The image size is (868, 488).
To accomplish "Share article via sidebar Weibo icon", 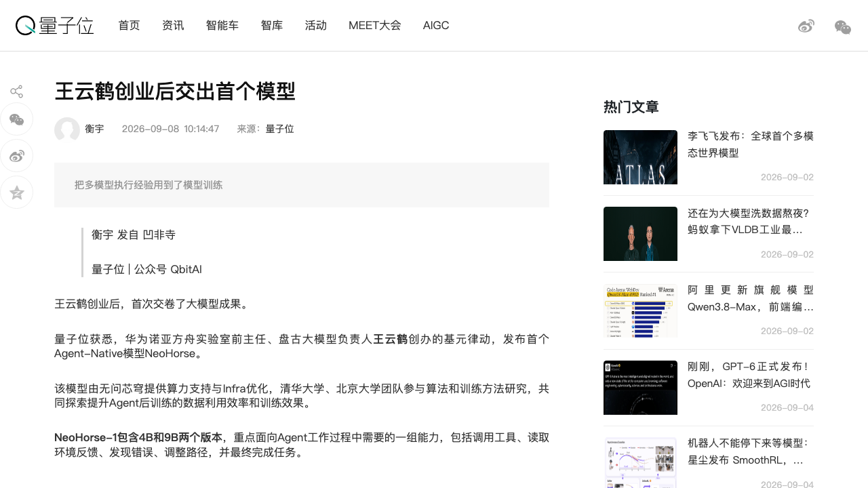I will point(17,157).
